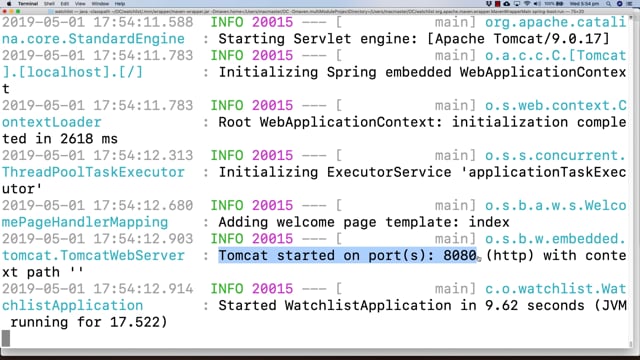Screen dimensions: 640x360
Task: Click 'ted in 2618 ms' text
Action: 60,139
